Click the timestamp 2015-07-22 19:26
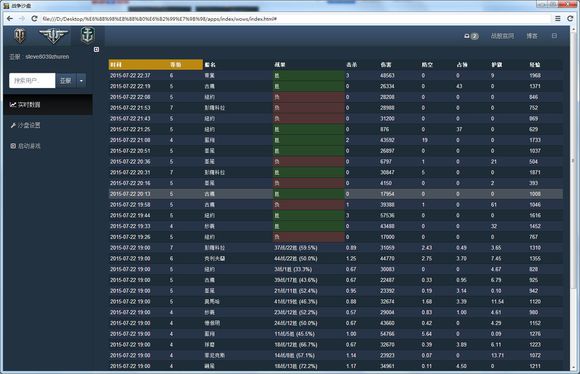The image size is (580, 374). coord(130,237)
